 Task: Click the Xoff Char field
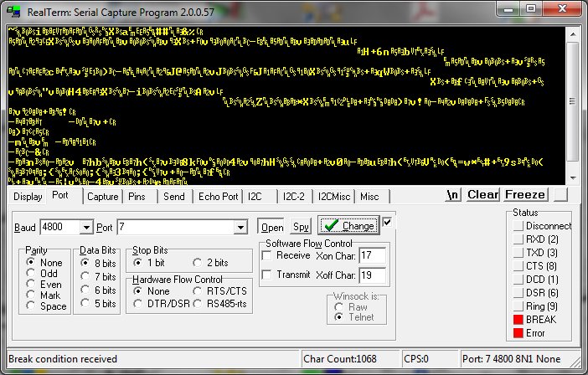pos(372,275)
